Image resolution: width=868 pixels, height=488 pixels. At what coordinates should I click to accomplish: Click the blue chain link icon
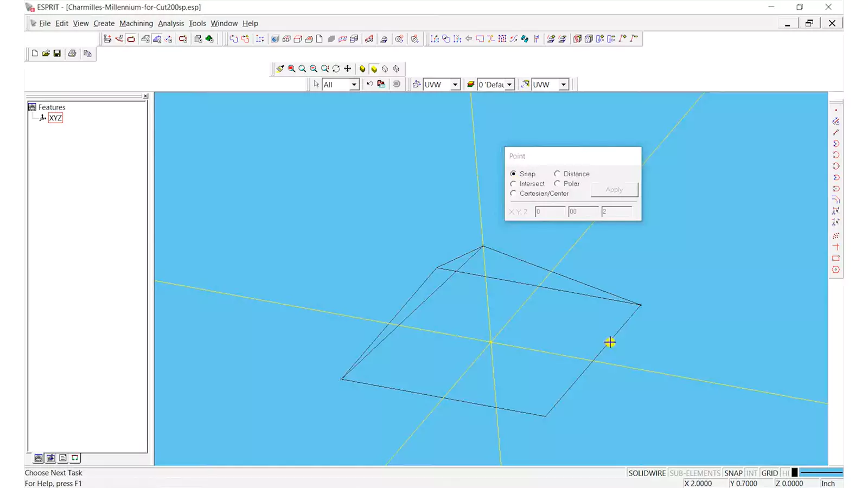click(x=525, y=38)
